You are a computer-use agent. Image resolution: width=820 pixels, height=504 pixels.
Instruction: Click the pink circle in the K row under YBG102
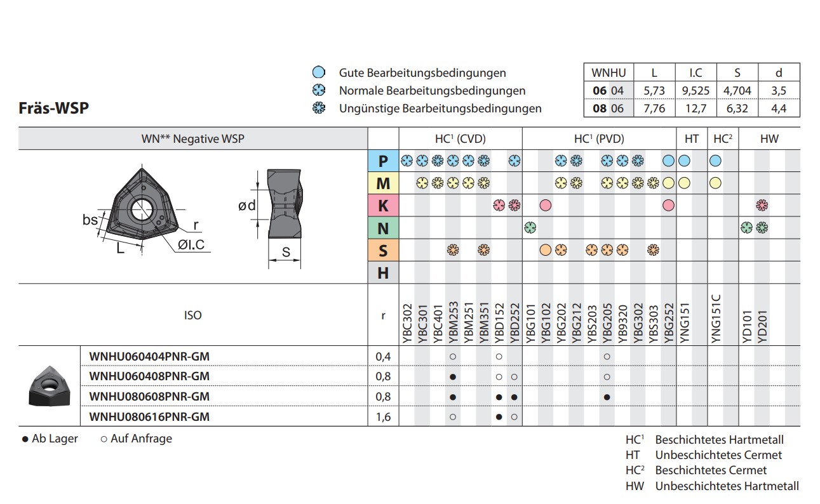pos(545,205)
